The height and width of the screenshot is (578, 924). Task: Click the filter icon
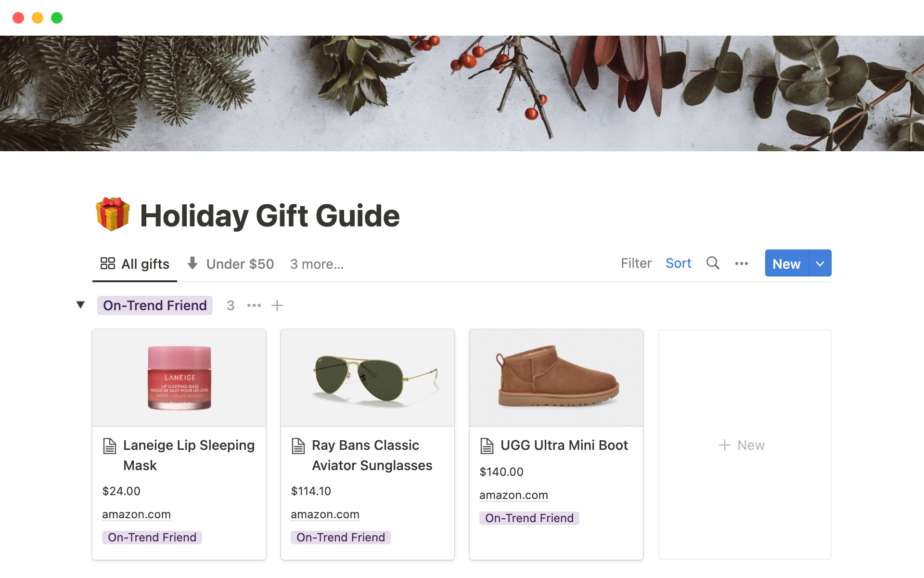(x=636, y=263)
